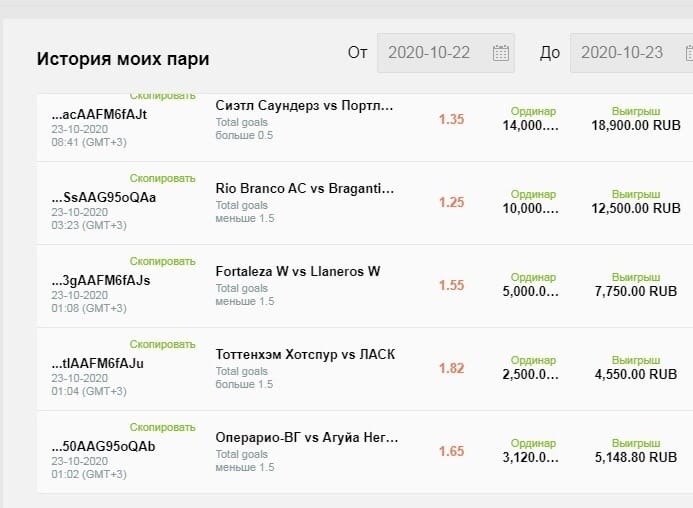693x508 pixels.
Task: Select bet ID text ...SsAAG95oQAa
Action: coord(103,197)
